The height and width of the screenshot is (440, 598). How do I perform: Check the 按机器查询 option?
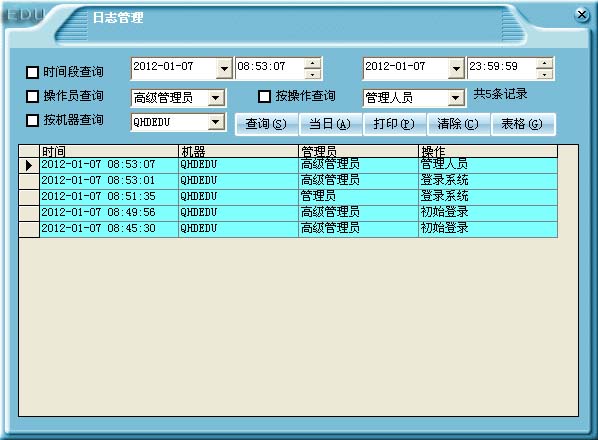32,120
